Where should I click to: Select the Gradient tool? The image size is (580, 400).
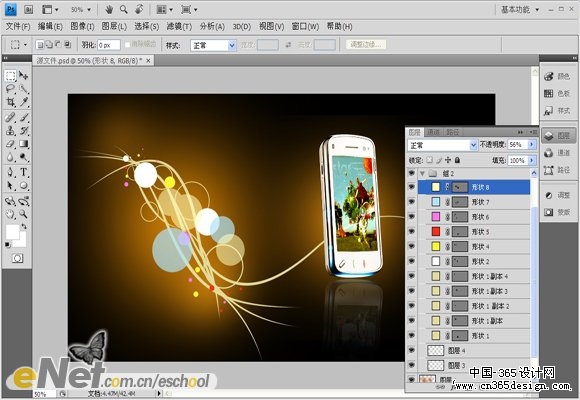24,144
